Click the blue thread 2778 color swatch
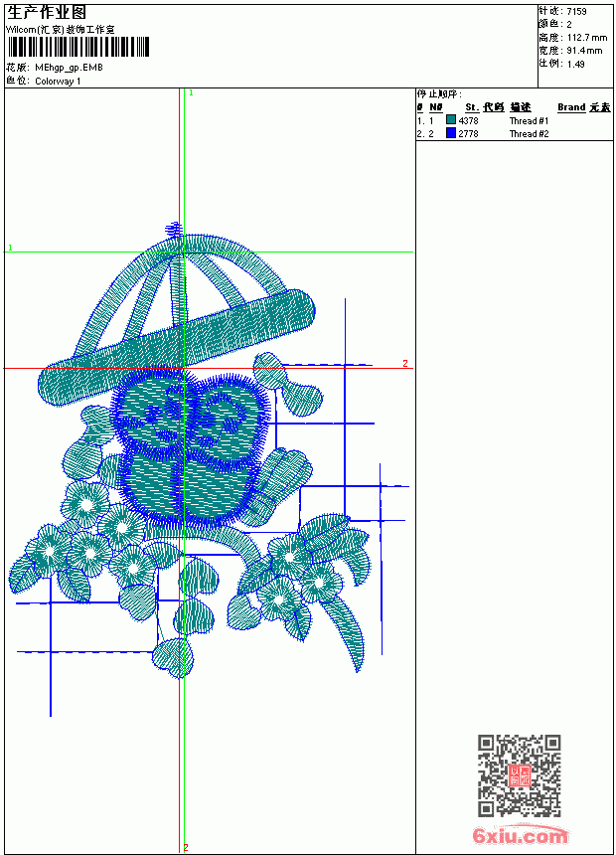Image resolution: width=616 pixels, height=855 pixels. [x=451, y=133]
